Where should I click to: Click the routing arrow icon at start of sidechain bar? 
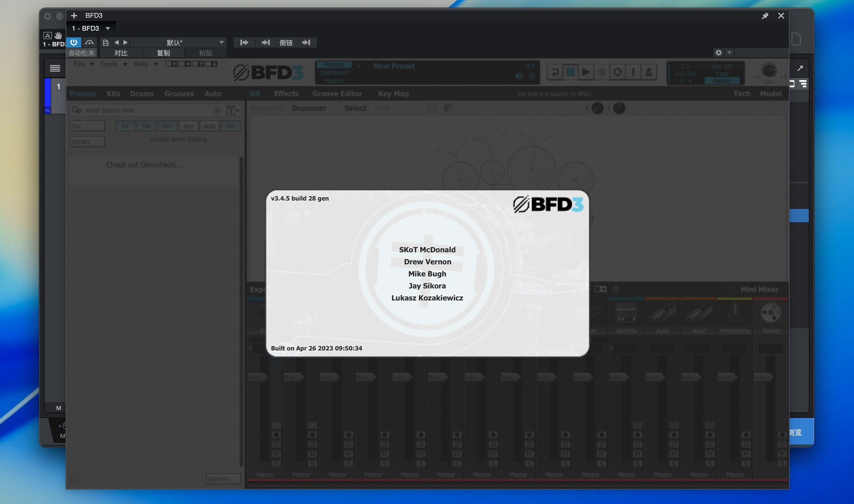[244, 43]
